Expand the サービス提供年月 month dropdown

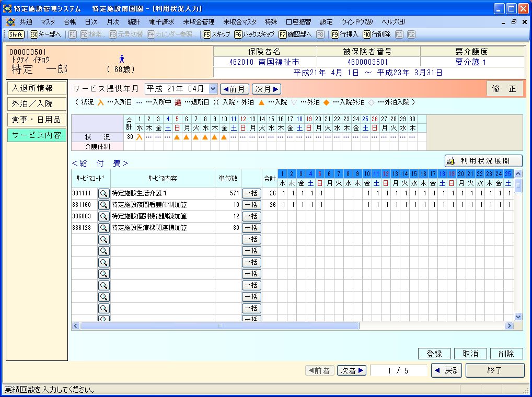coord(212,89)
